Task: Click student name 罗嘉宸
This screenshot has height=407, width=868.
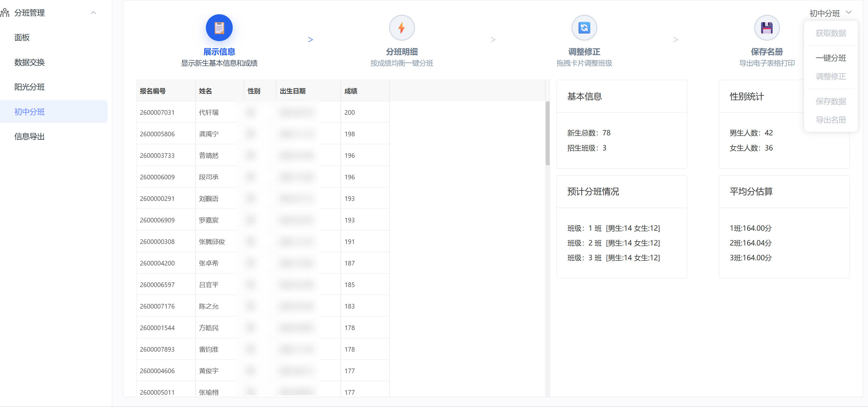Action: tap(209, 220)
